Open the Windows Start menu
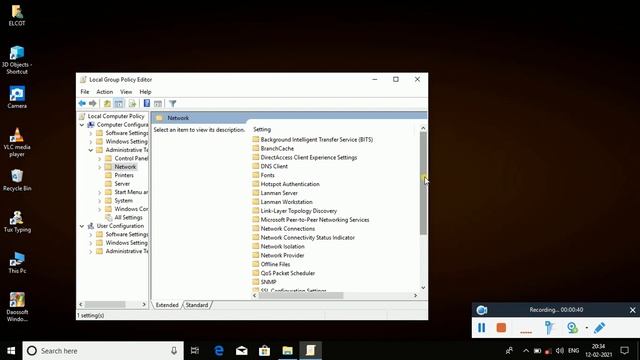Screen dimensions: 640x360 pyautogui.click(x=11, y=351)
